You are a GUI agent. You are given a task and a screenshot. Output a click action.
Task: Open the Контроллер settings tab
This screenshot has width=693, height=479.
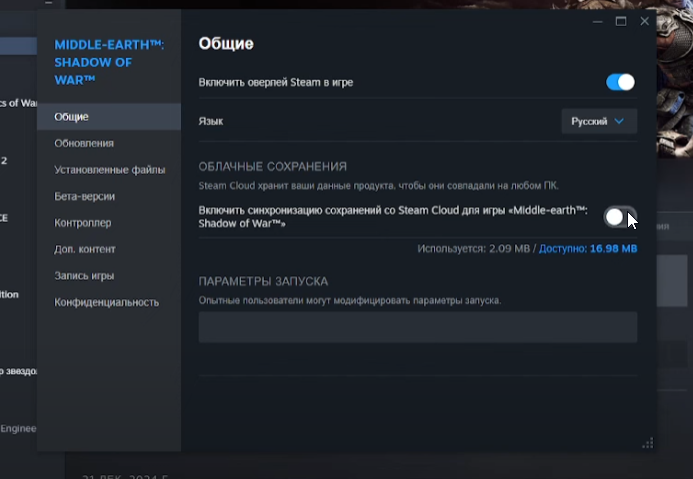tap(109, 223)
